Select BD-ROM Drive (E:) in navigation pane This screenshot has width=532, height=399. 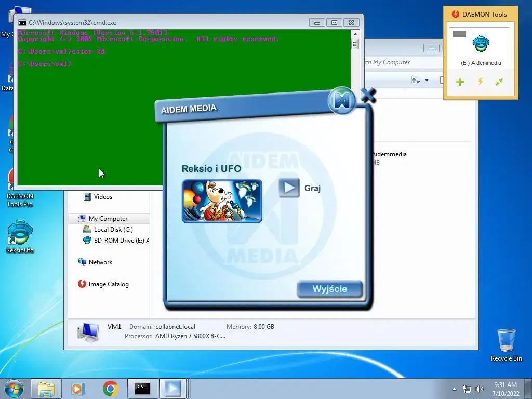(x=116, y=240)
